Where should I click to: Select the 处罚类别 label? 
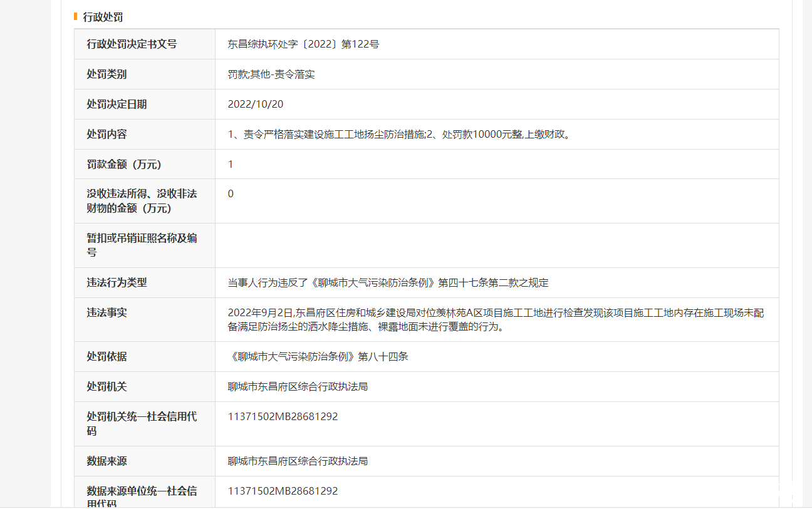(107, 75)
